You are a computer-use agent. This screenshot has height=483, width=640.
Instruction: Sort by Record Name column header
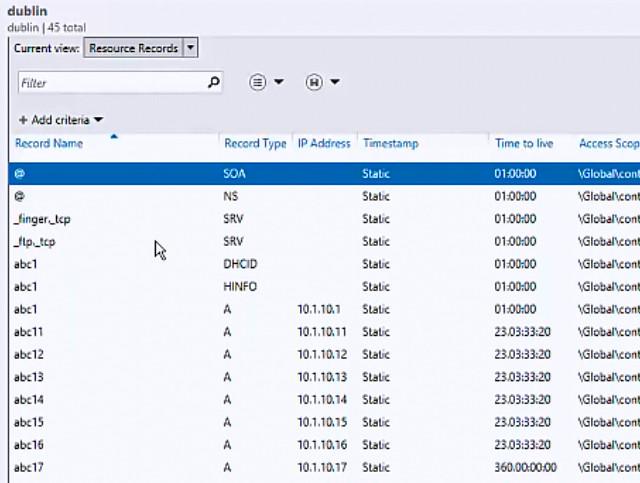pyautogui.click(x=49, y=143)
